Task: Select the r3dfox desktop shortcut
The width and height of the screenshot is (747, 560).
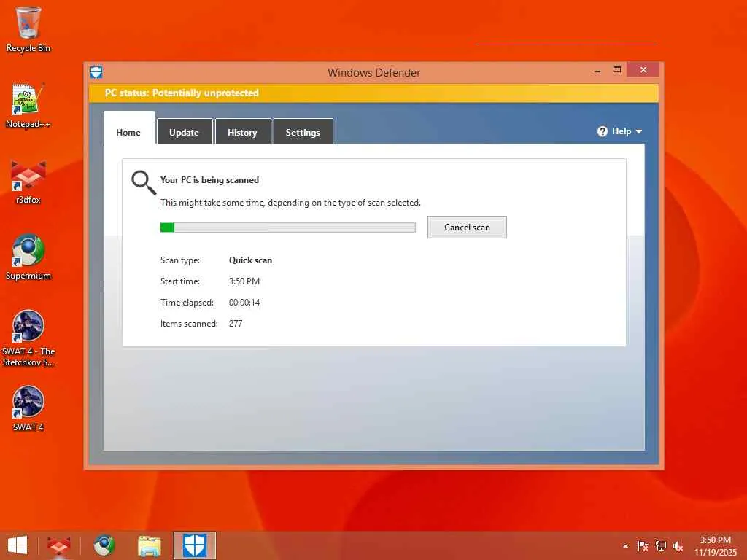Action: [x=28, y=182]
